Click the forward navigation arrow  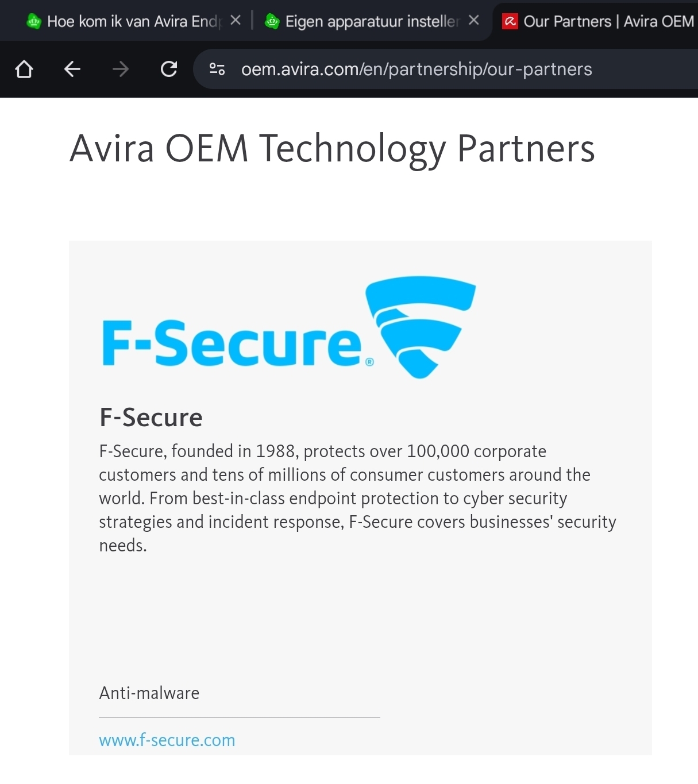[121, 69]
